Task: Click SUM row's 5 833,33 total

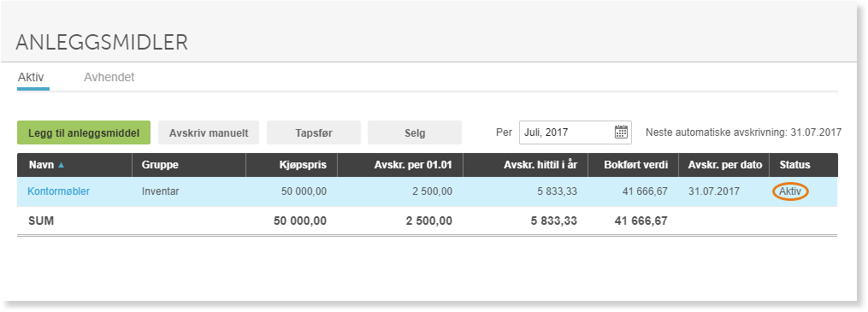Action: pos(555,221)
